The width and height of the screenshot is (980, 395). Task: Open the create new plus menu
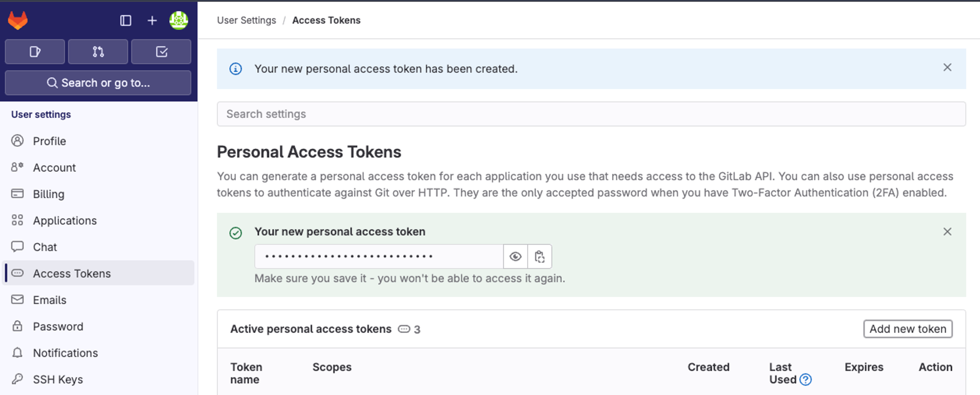point(152,21)
